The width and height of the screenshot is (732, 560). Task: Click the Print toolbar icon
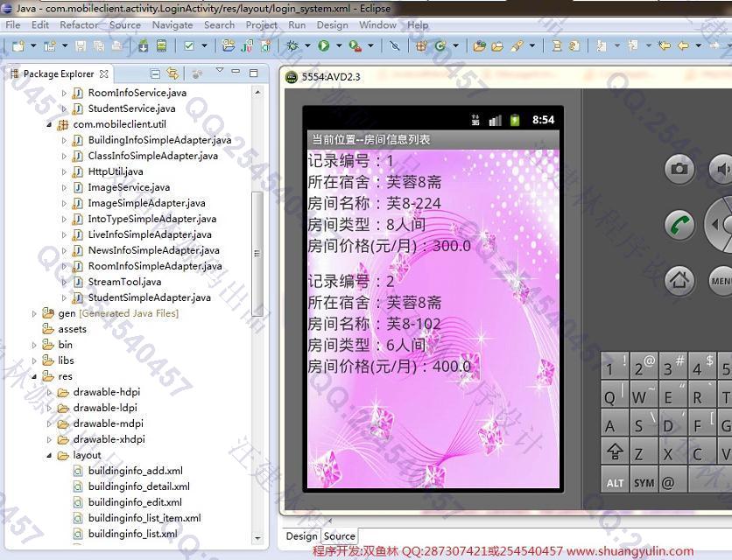pyautogui.click(x=116, y=45)
